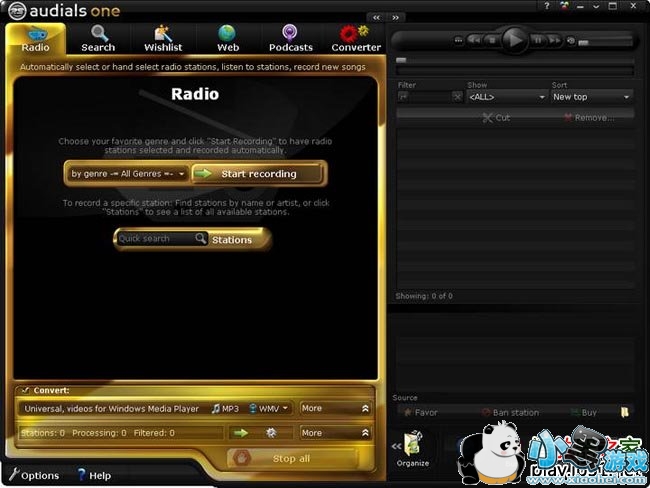This screenshot has height=488, width=650.
Task: Click the Audials One logo icon
Action: click(17, 11)
